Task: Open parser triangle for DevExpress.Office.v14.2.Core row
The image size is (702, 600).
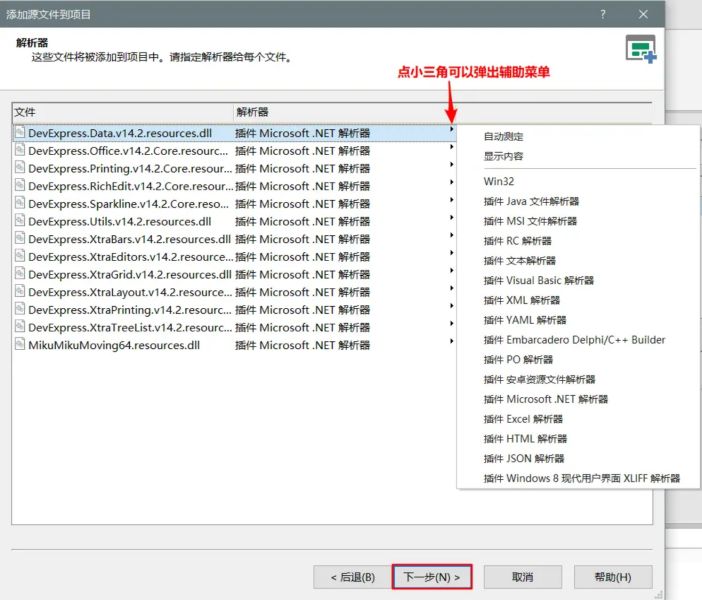Action: pos(451,150)
